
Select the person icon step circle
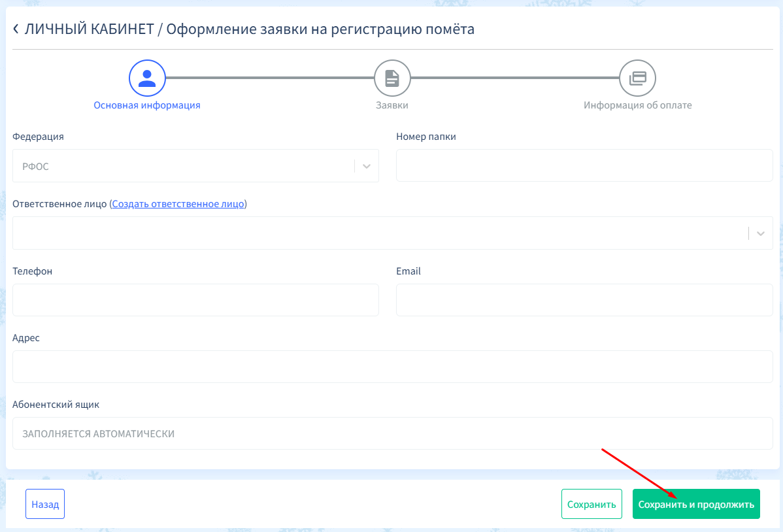(147, 78)
